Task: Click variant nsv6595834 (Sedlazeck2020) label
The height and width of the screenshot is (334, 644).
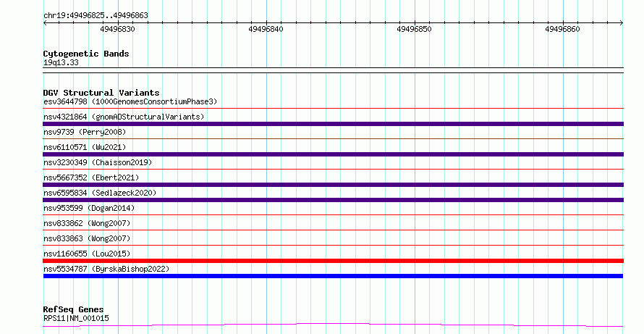Action: point(100,193)
